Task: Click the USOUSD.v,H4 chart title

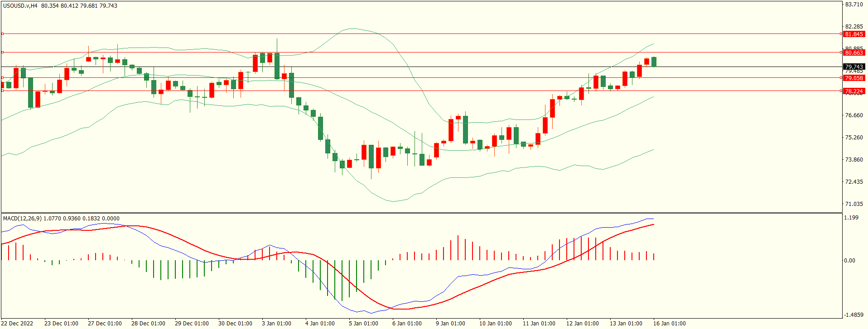Action: tap(20, 6)
